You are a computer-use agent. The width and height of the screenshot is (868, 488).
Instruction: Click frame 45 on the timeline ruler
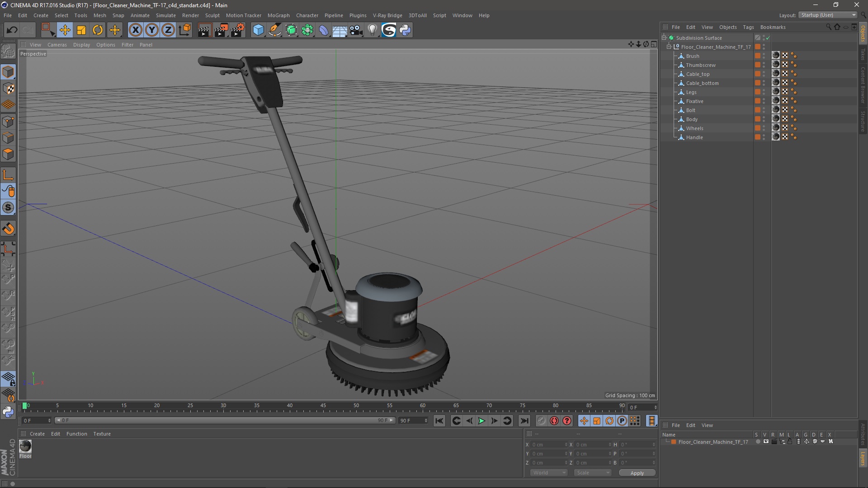tap(323, 407)
